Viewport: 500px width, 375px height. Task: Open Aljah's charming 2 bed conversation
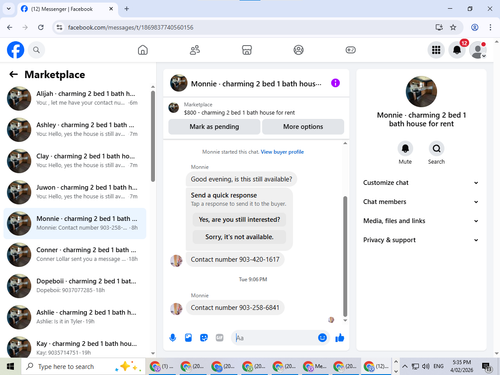click(x=75, y=98)
